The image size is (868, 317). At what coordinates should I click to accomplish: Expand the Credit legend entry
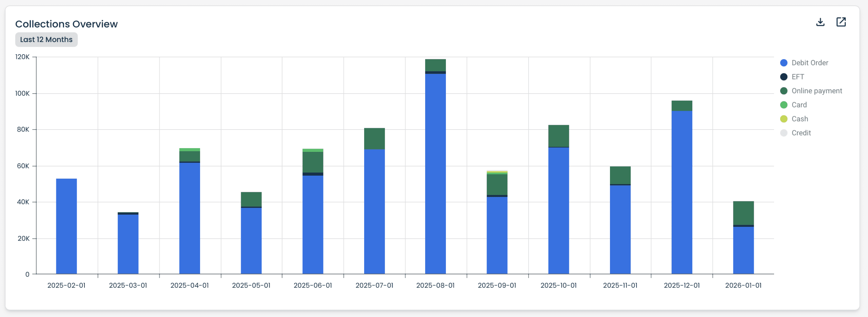(x=802, y=133)
